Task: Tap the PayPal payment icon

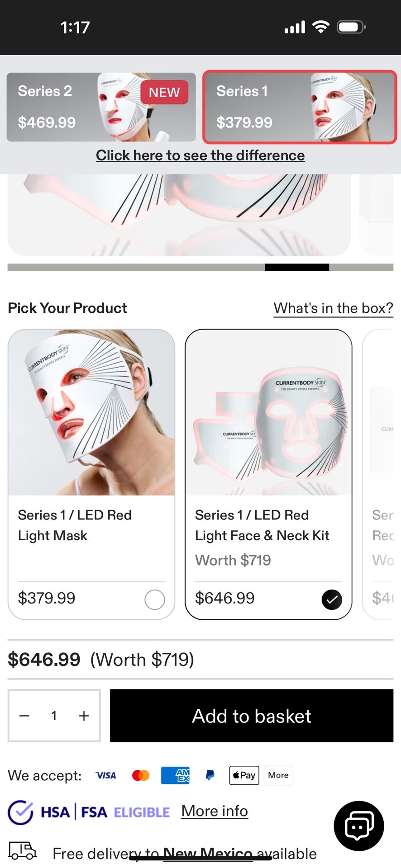Action: 210,775
